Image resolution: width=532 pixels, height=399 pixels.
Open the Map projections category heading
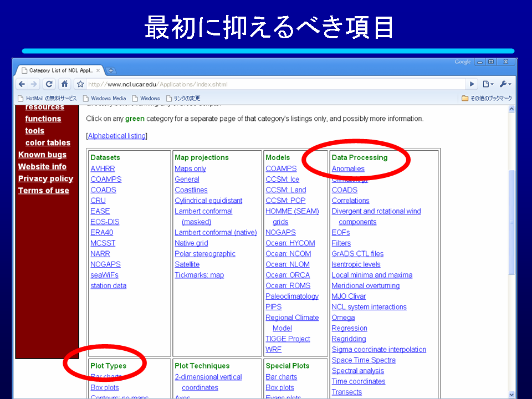202,157
